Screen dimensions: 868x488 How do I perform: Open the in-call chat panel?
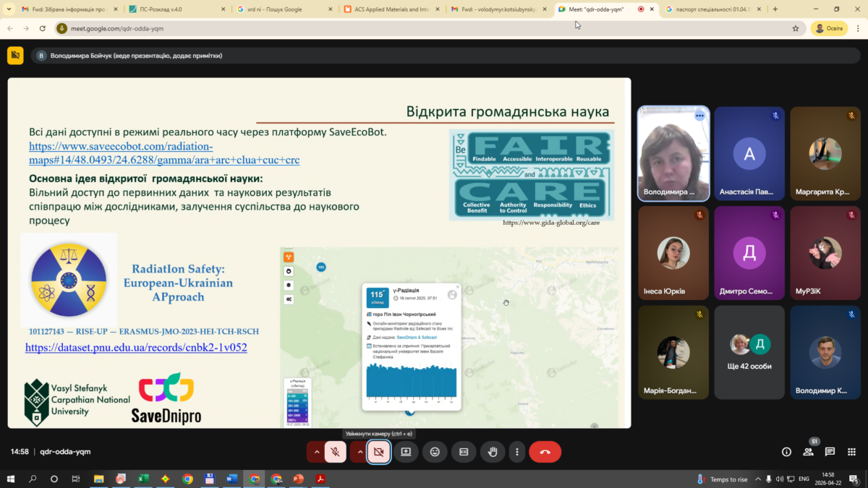point(830,452)
